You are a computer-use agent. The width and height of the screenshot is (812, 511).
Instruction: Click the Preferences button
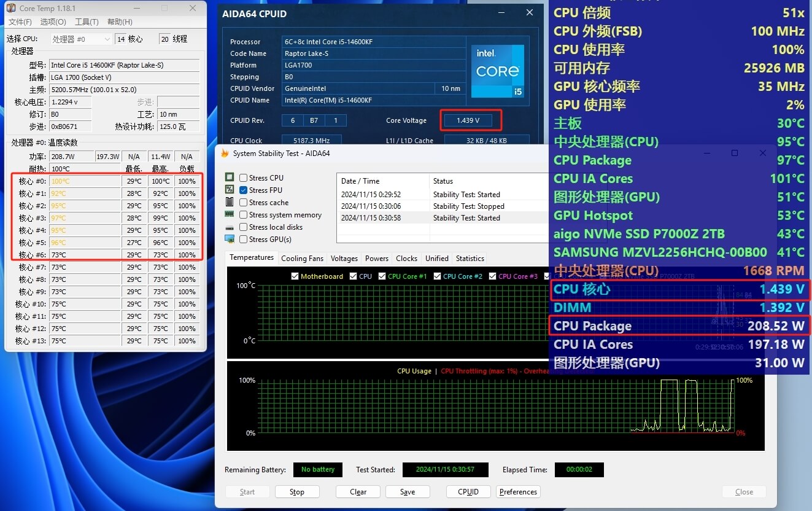(518, 492)
